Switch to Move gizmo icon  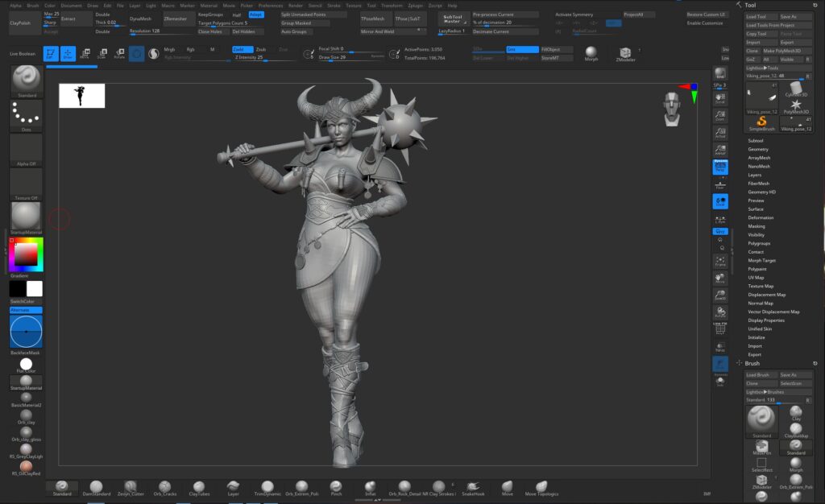tap(85, 53)
